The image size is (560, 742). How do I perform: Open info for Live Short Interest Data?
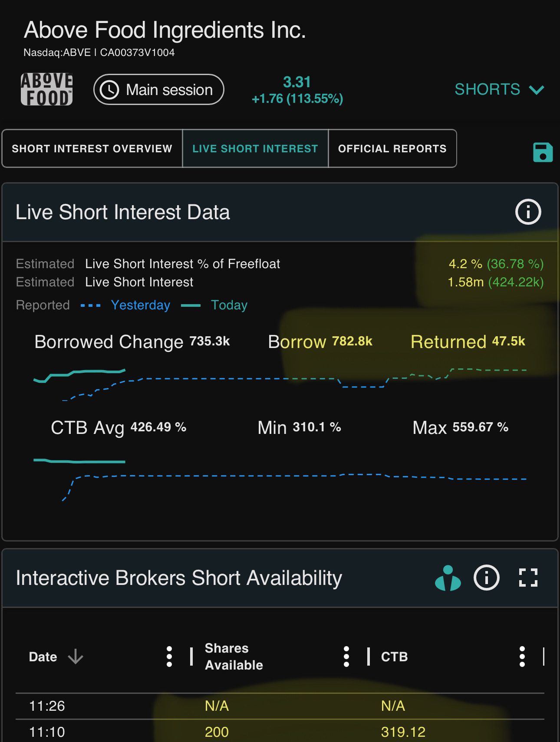pos(528,212)
